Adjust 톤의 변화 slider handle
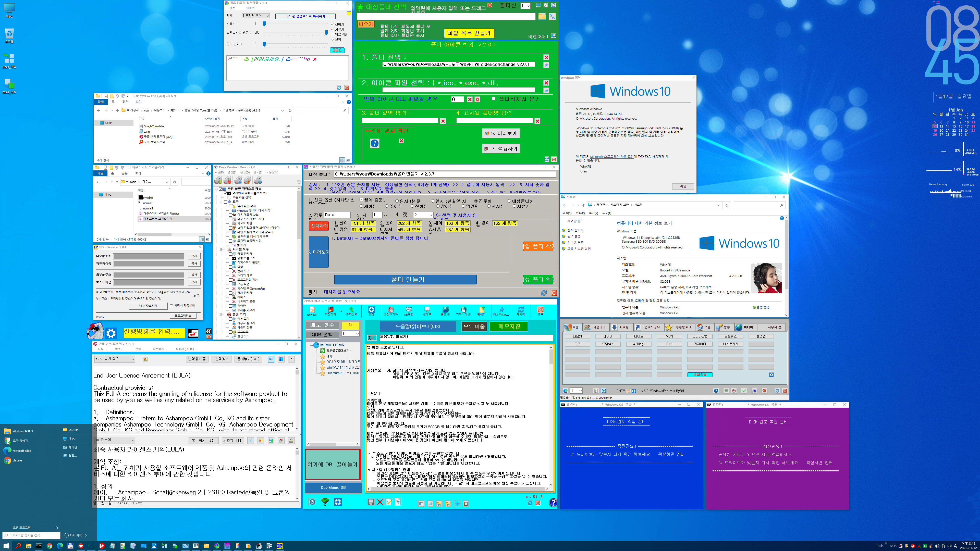Viewport: 980px width, 551px height. pos(264,44)
